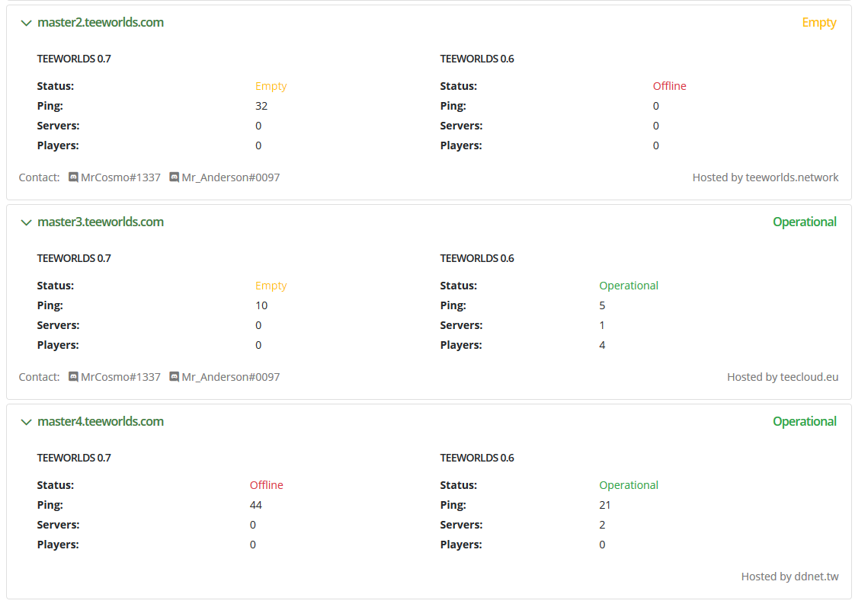Viewport: 868px width, 607px height.
Task: Click TEEWORLDS 0.6 heading in master2 card
Action: pos(477,59)
